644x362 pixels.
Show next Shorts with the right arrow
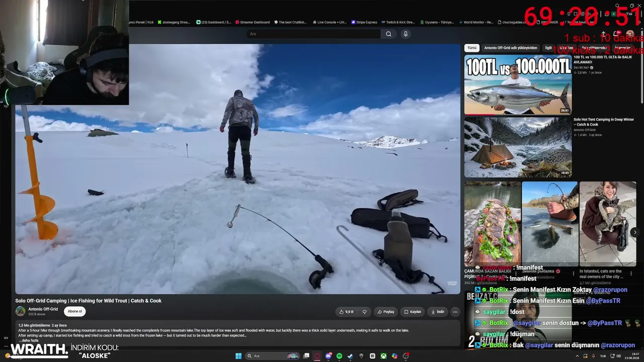(x=635, y=232)
